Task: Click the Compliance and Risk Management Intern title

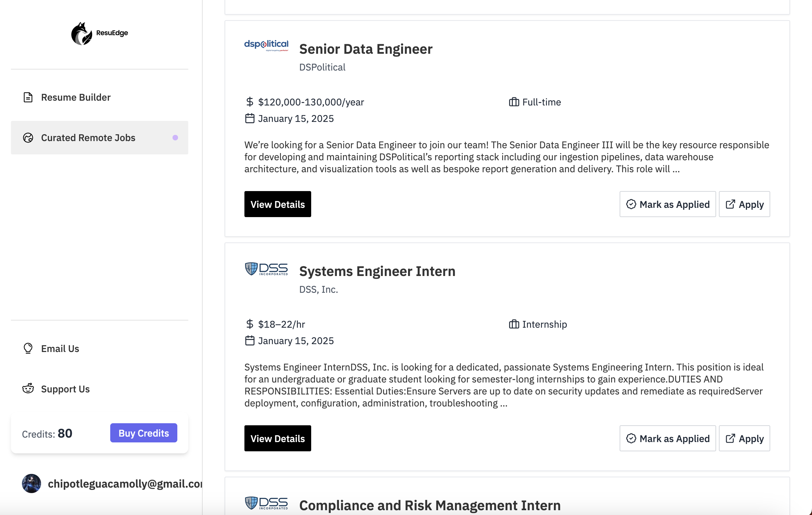Action: pos(430,505)
